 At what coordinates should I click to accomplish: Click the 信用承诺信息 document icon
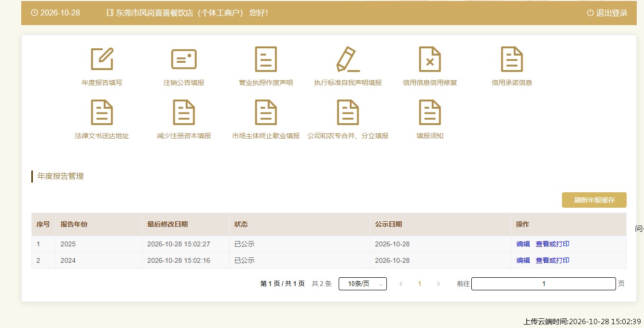click(x=512, y=59)
